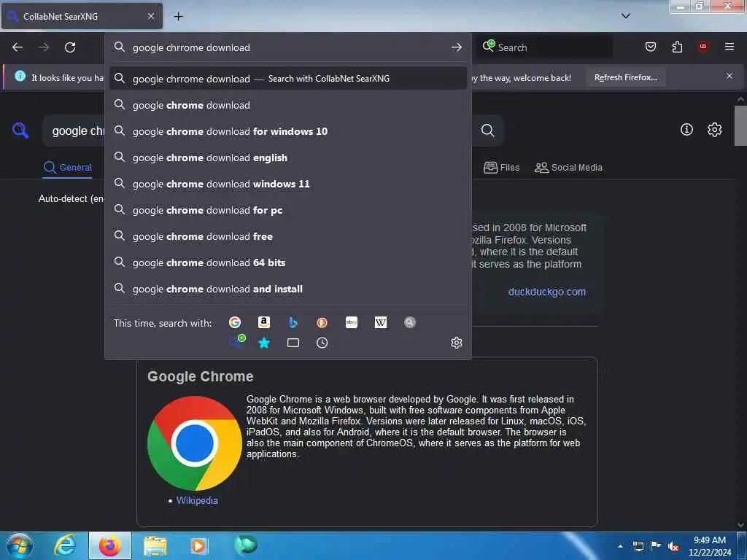
Task: Search this time with Bing icon
Action: (x=293, y=322)
